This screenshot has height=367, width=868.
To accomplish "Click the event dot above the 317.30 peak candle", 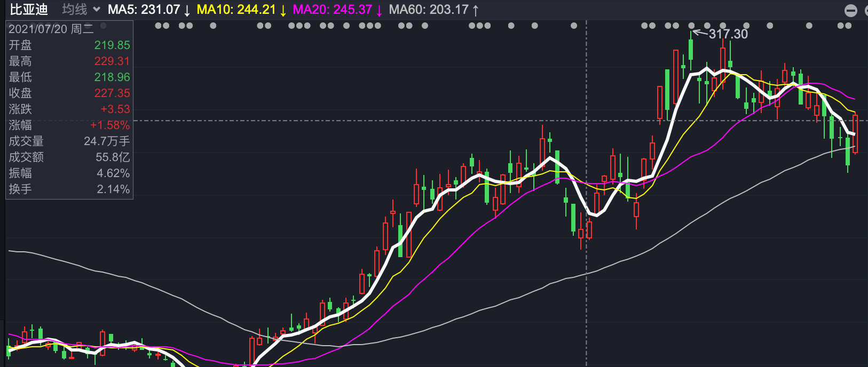I will pyautogui.click(x=692, y=26).
